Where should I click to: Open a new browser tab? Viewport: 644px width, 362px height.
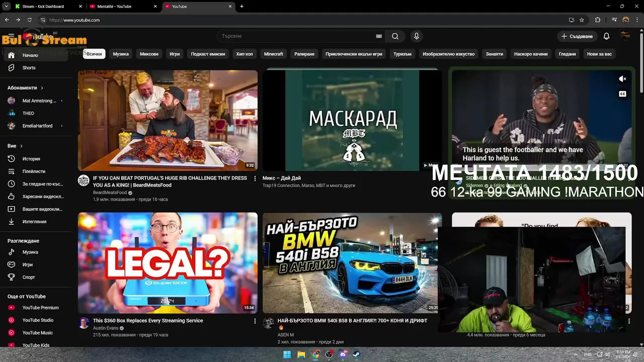(242, 7)
